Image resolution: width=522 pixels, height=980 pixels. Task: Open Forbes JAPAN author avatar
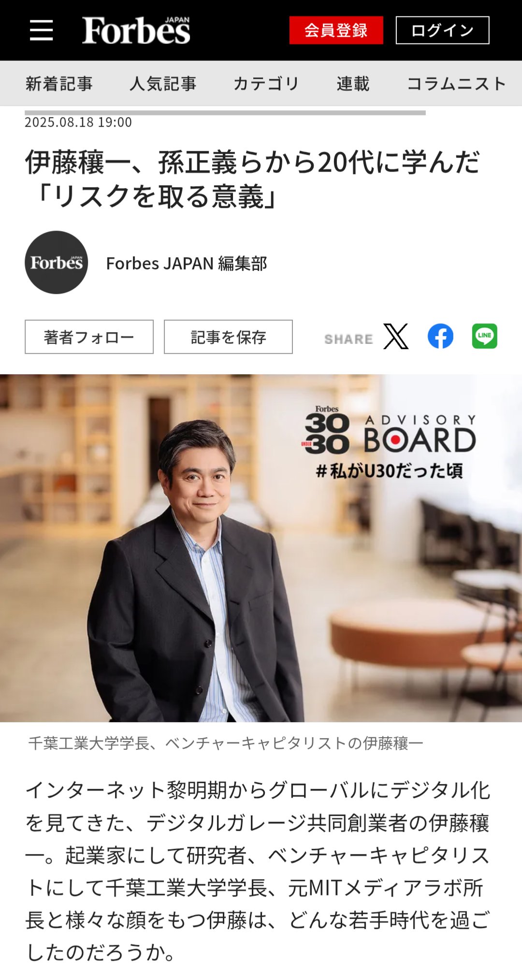coord(57,263)
